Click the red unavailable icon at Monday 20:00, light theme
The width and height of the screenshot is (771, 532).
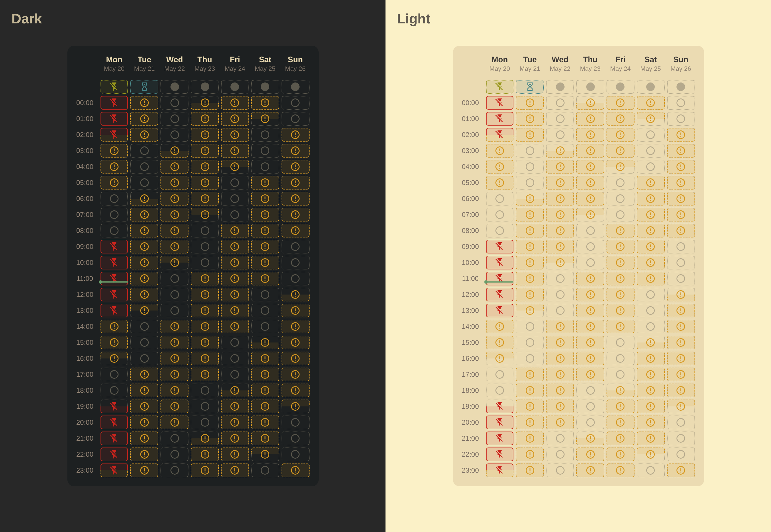(499, 422)
